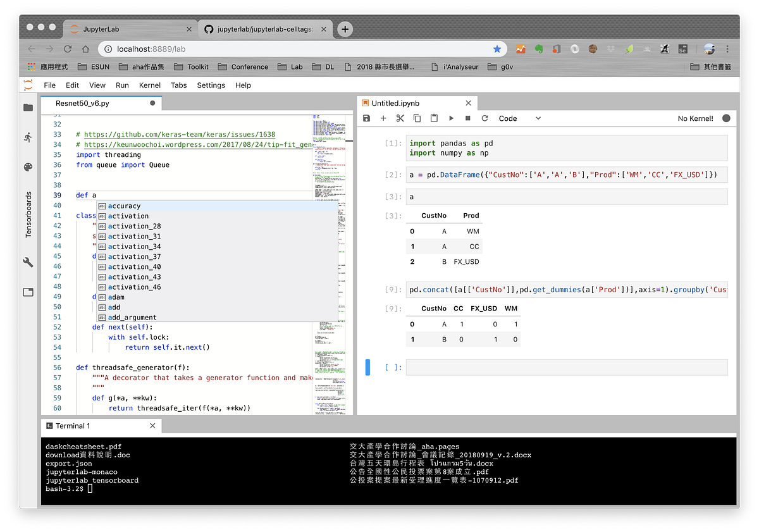Open the Tensorboards sidebar panel
This screenshot has height=532, width=759.
(x=28, y=215)
